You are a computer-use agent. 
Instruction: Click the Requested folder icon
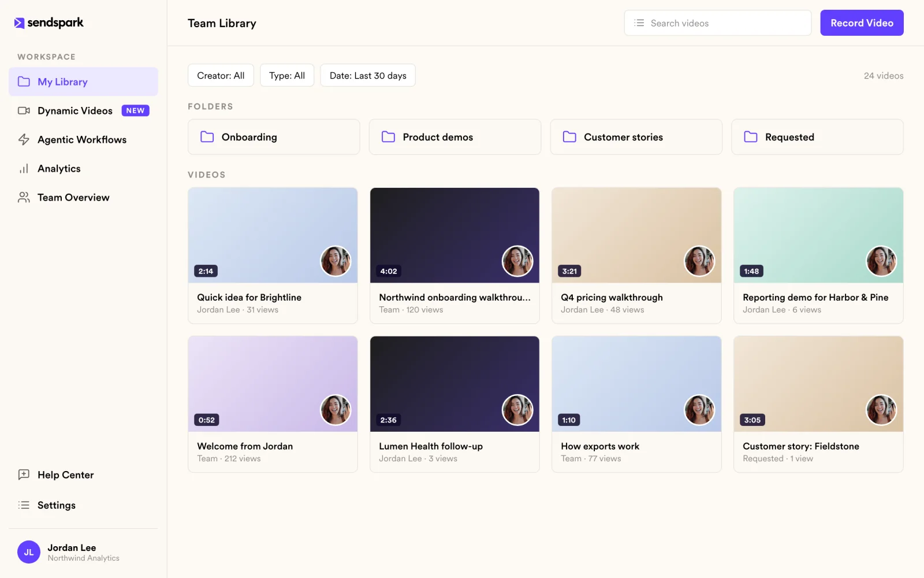(x=751, y=137)
